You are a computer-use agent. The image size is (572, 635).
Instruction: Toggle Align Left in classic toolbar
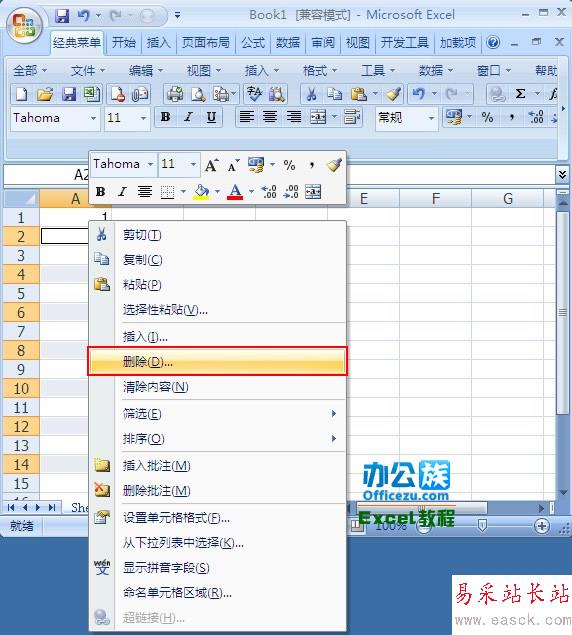click(x=246, y=117)
